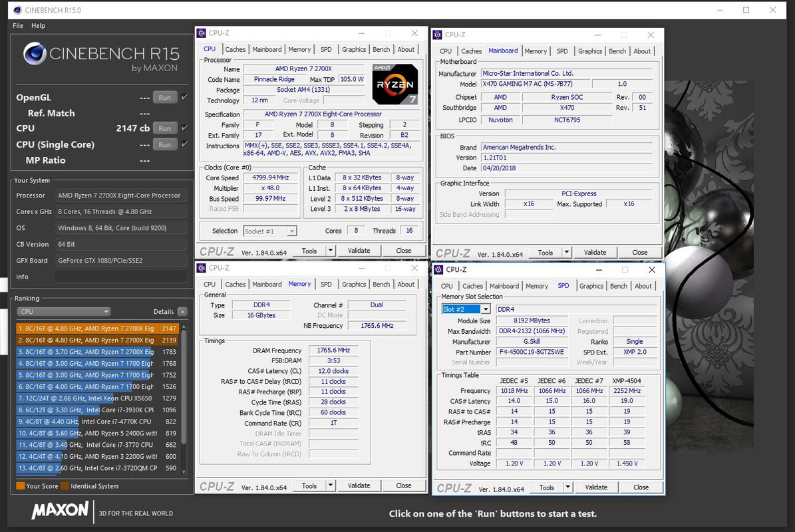This screenshot has height=532, width=795.
Task: Click the Part Number F4-4500C19-8GTZSWE field
Action: pos(532,352)
